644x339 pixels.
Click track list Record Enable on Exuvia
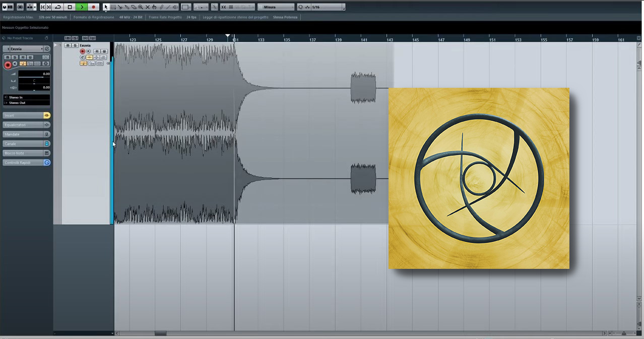tap(82, 51)
